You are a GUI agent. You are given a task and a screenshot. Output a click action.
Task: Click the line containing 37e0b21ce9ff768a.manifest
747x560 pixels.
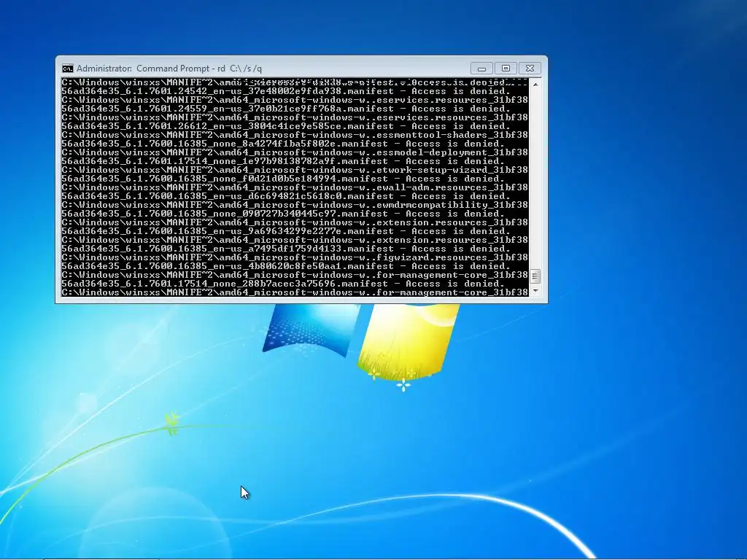(x=286, y=109)
